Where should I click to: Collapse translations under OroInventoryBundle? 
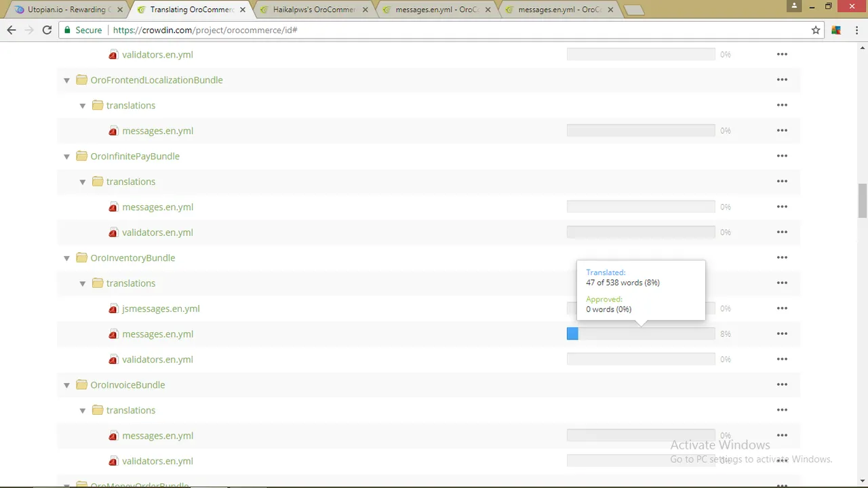point(83,284)
